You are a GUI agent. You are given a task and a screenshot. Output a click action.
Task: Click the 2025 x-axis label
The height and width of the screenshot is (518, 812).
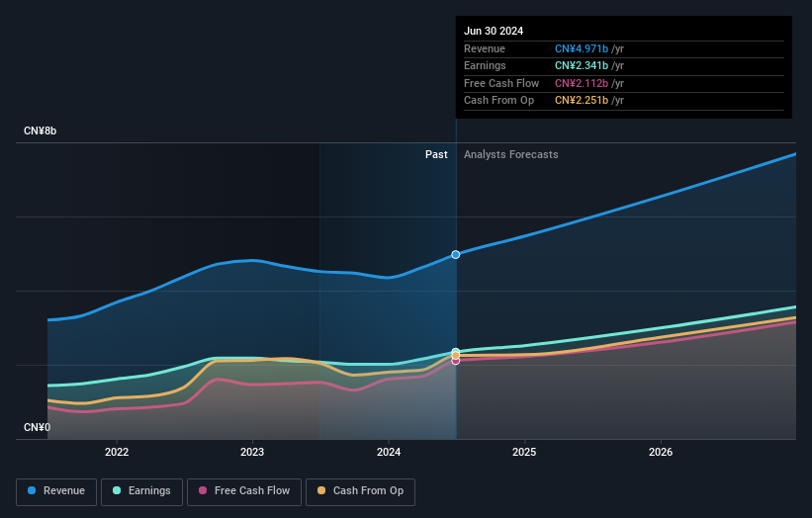tap(524, 452)
